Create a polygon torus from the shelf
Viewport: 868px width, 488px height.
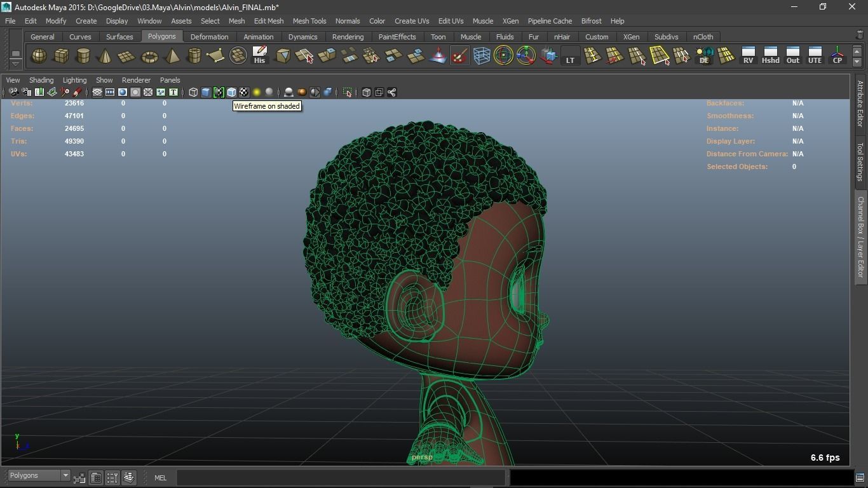(x=149, y=56)
